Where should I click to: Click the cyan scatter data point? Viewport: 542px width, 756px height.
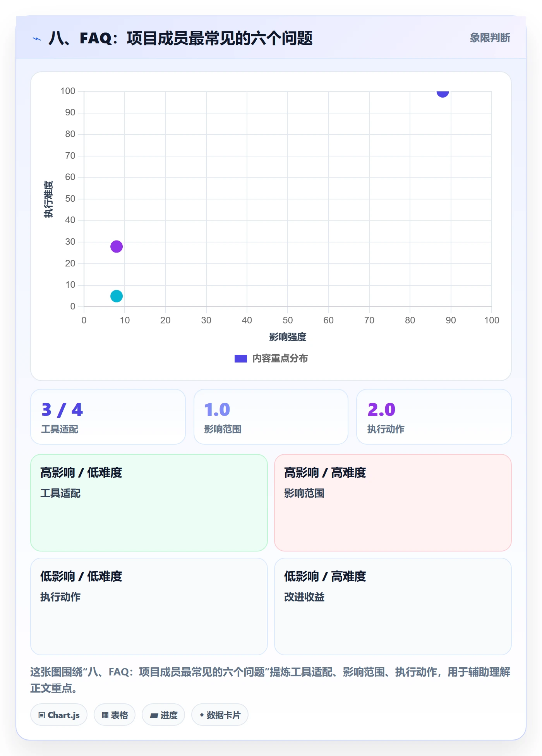pyautogui.click(x=117, y=296)
